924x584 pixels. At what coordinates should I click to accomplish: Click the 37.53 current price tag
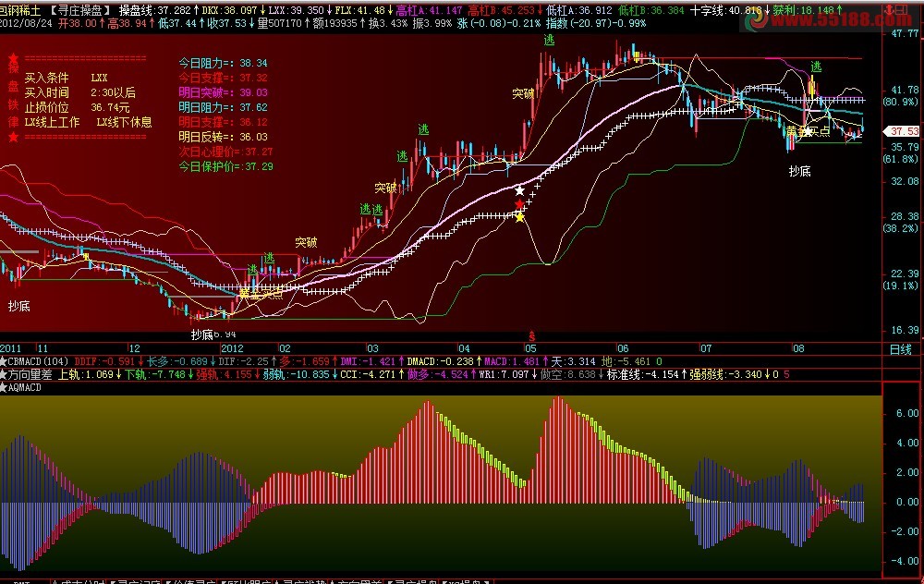(902, 131)
